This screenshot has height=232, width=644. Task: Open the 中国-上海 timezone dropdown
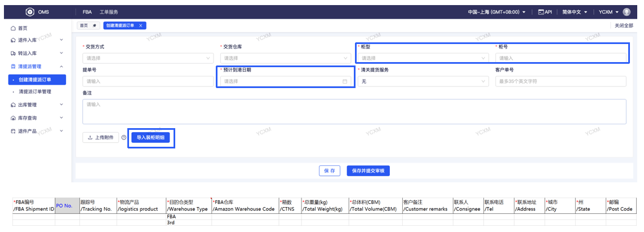496,12
